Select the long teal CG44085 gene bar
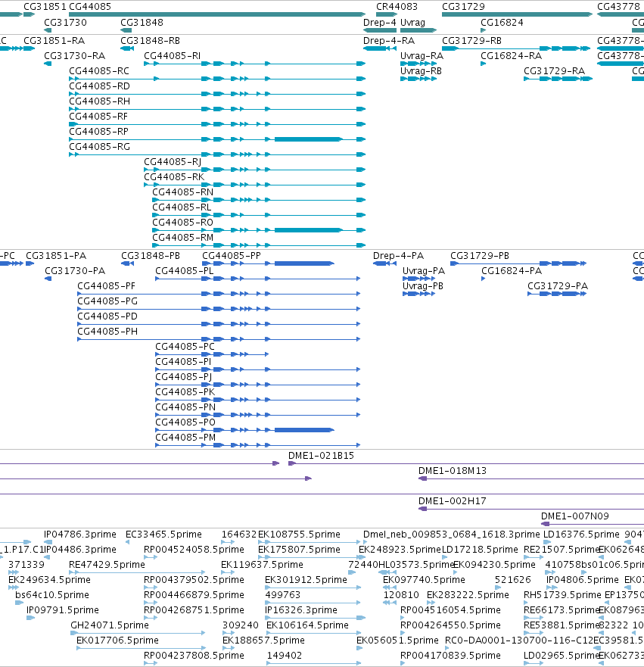Image resolution: width=644 pixels, height=667 pixels. point(217,14)
